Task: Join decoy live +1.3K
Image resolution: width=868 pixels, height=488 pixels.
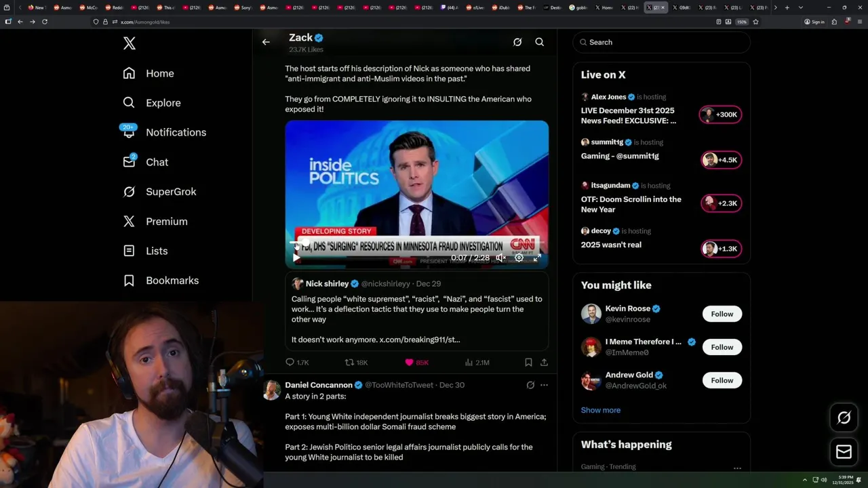Action: pyautogui.click(x=720, y=249)
